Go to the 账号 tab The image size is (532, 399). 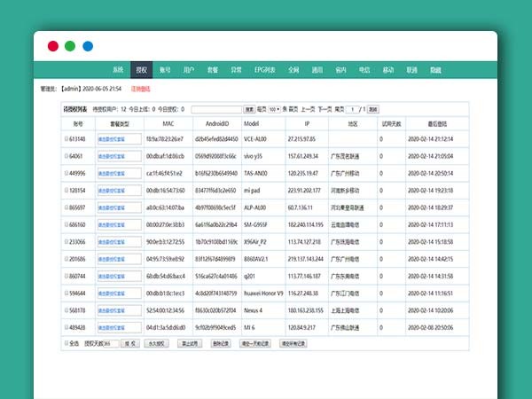tap(165, 69)
